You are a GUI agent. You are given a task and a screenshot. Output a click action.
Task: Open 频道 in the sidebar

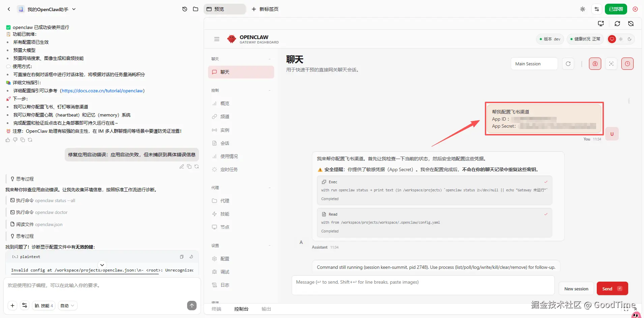tap(241, 117)
